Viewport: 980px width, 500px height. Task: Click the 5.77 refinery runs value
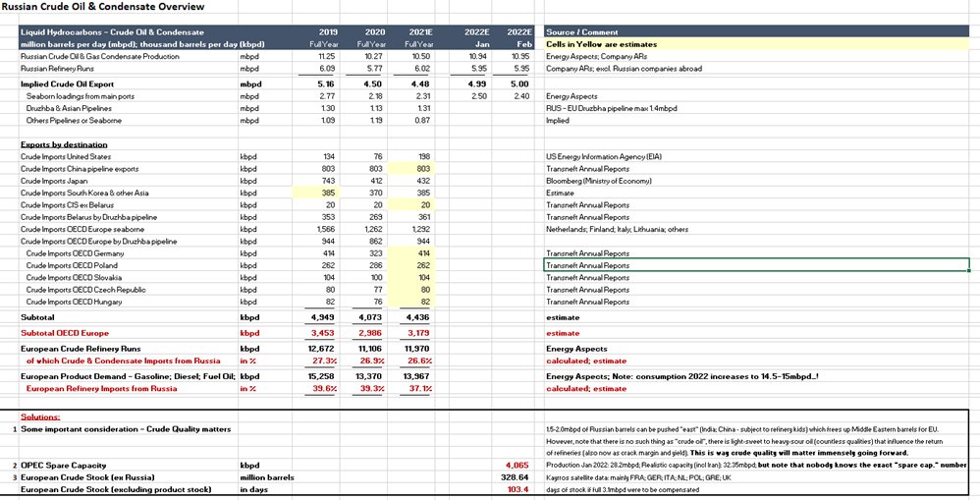tap(375, 68)
